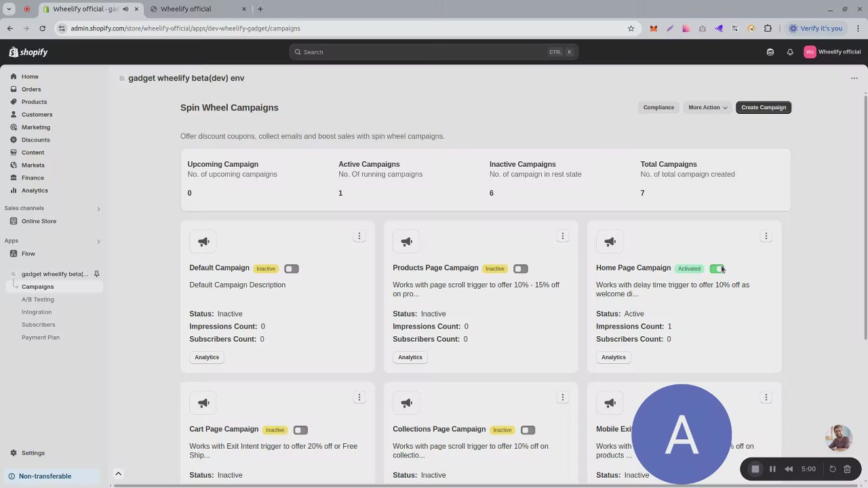Collapse the bottom sidebar chevron arrow
Screen dimensions: 868x488
coord(118,474)
